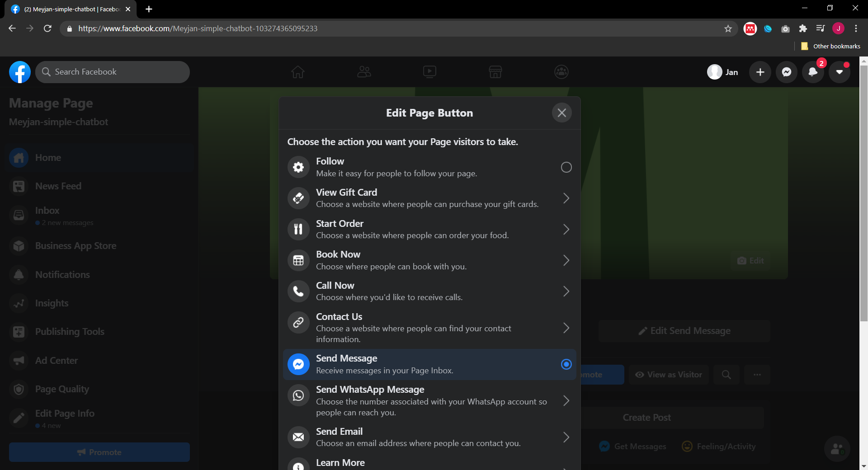The image size is (868, 470).
Task: Click the View as Visitor button
Action: point(669,375)
